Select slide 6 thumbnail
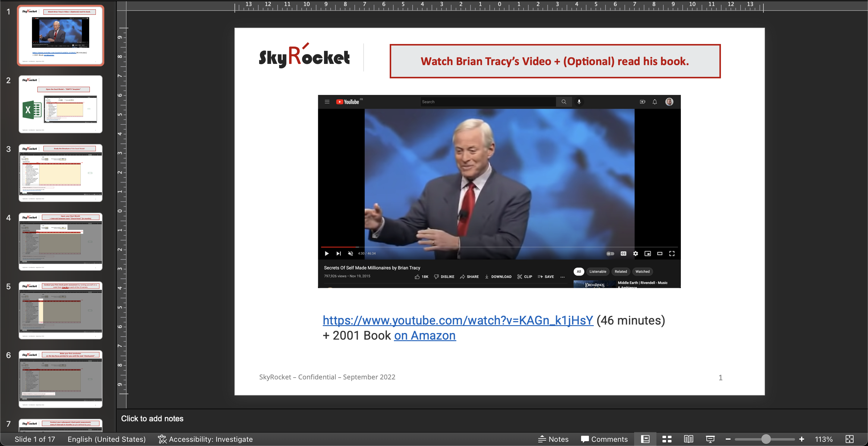 (61, 379)
